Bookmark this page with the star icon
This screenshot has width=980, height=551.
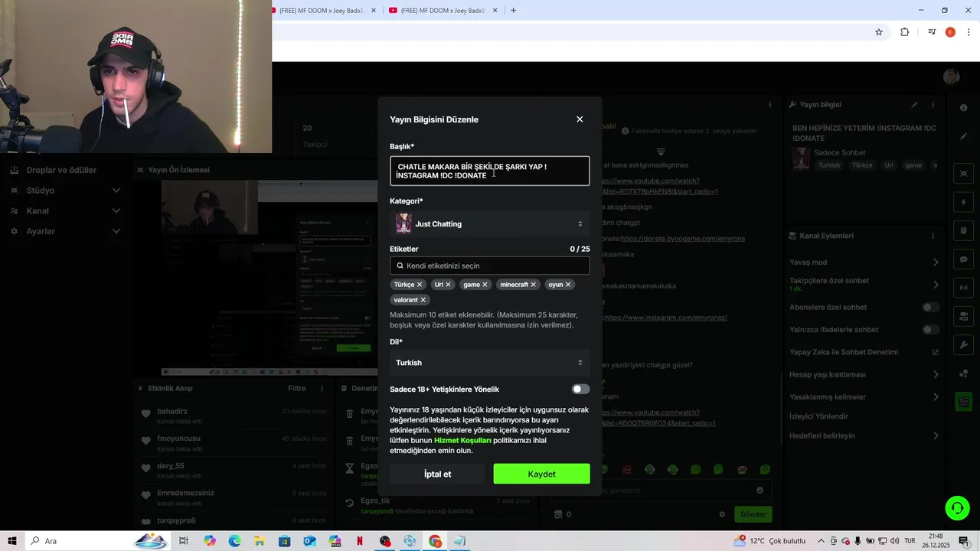coord(879,32)
